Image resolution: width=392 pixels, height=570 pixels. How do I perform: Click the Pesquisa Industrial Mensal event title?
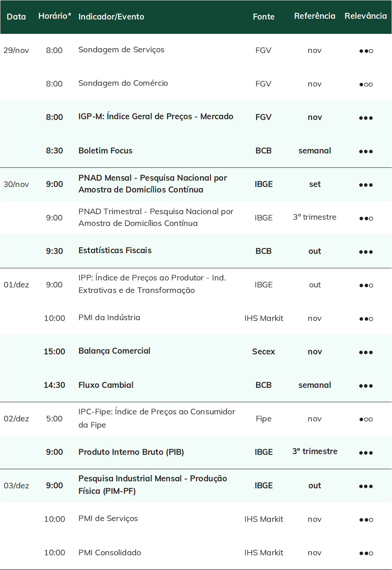coord(153,485)
